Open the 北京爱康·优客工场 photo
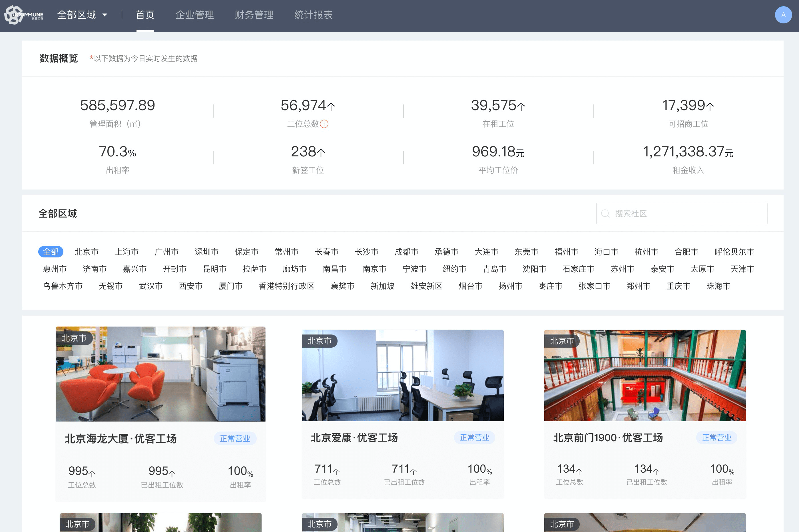799x532 pixels. click(x=403, y=376)
